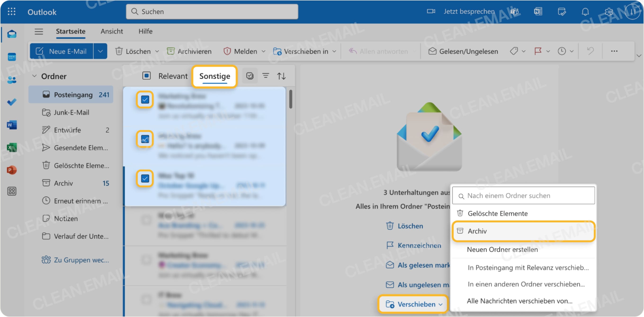Click the red flag icon
Viewport: 644px width, 317px height.
[537, 51]
